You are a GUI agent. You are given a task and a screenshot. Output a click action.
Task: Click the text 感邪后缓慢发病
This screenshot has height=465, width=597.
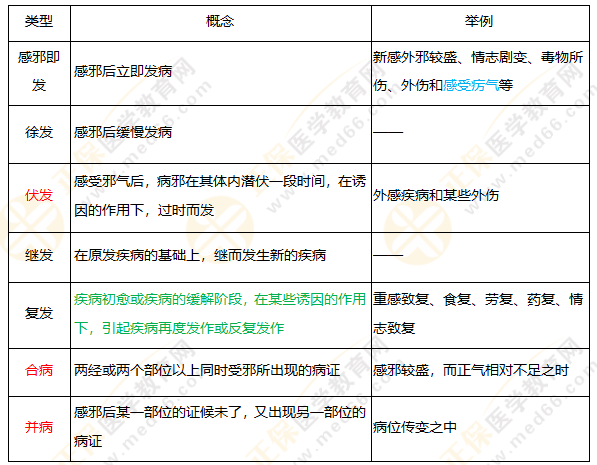[x=123, y=132]
